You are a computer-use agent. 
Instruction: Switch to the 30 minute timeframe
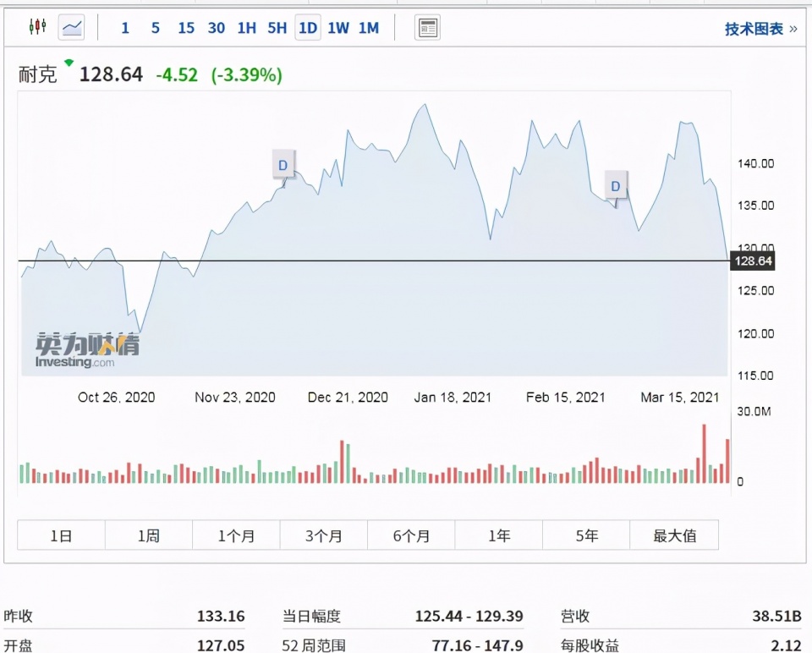click(216, 28)
